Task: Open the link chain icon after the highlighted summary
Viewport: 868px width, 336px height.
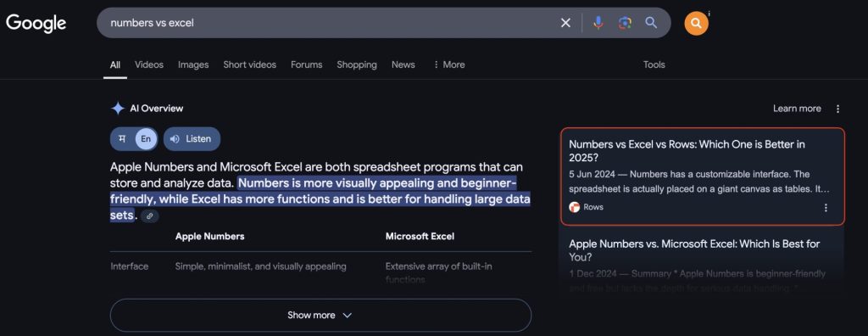Action: 149,216
